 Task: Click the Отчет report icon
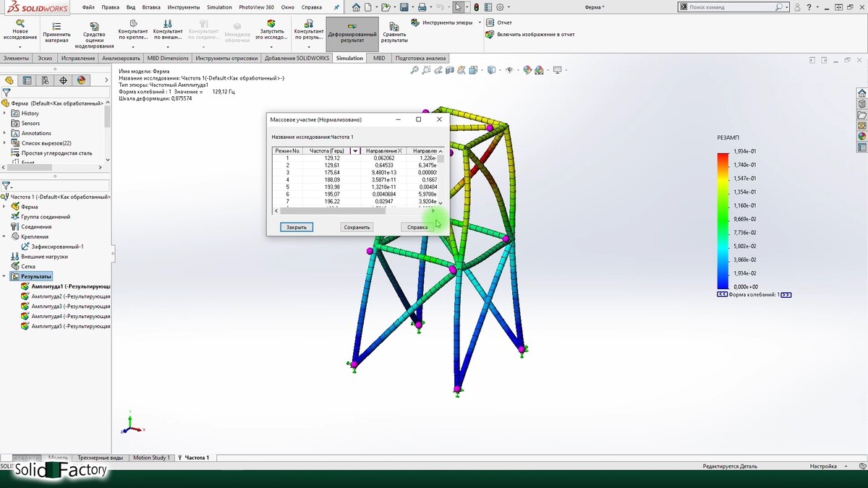(490, 22)
